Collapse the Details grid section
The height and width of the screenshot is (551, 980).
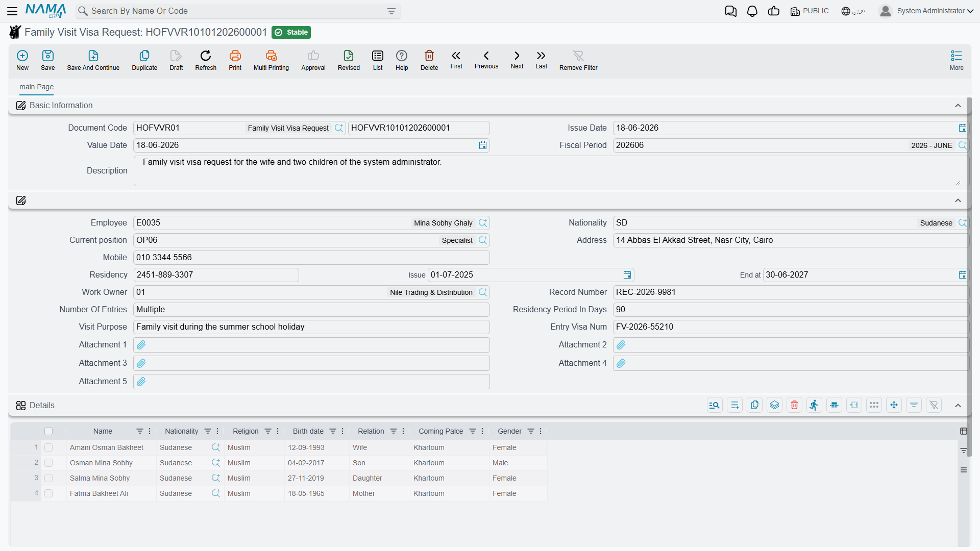(958, 406)
